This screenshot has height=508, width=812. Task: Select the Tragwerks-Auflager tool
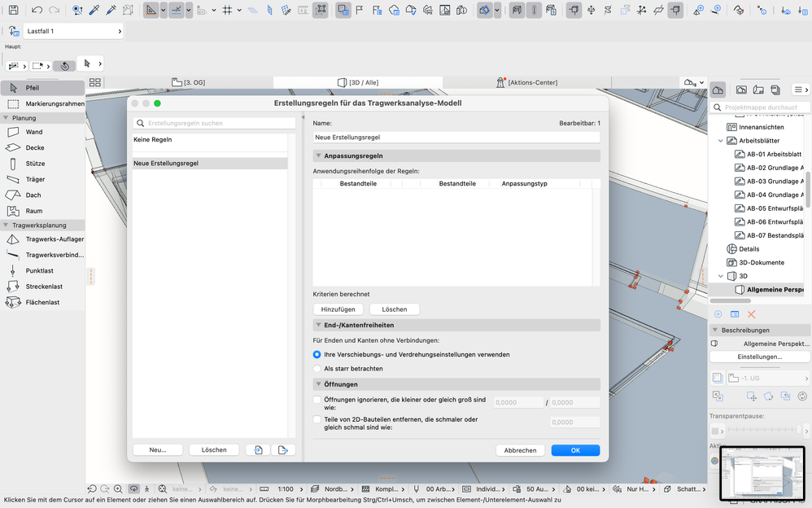[54, 239]
